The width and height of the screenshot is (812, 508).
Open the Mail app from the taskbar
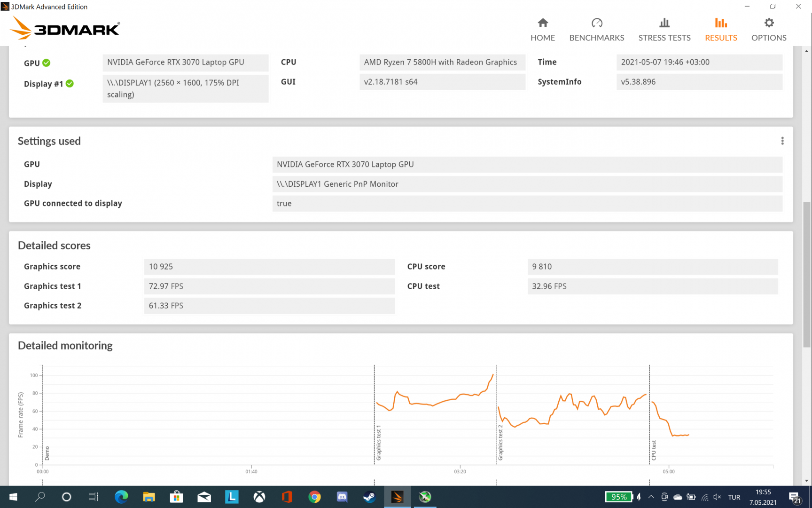(204, 497)
